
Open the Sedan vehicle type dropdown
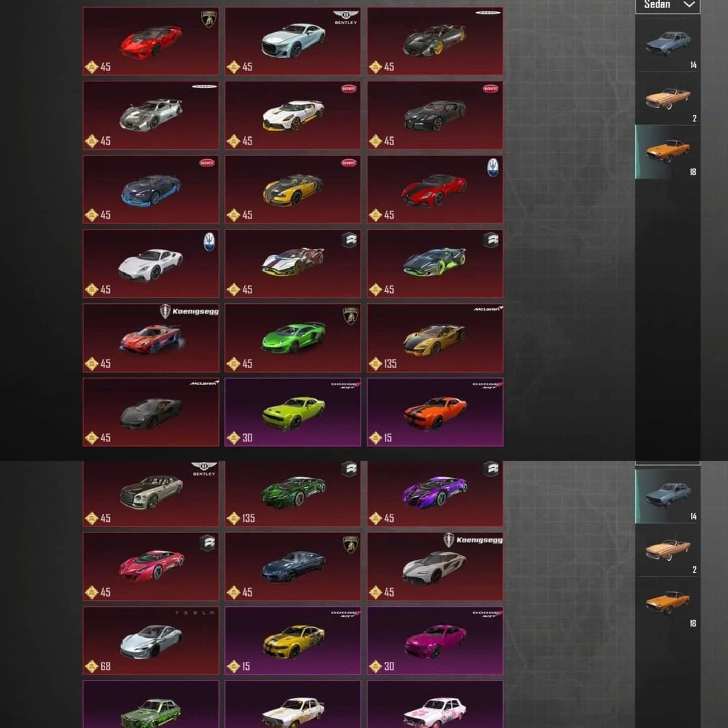(x=667, y=6)
